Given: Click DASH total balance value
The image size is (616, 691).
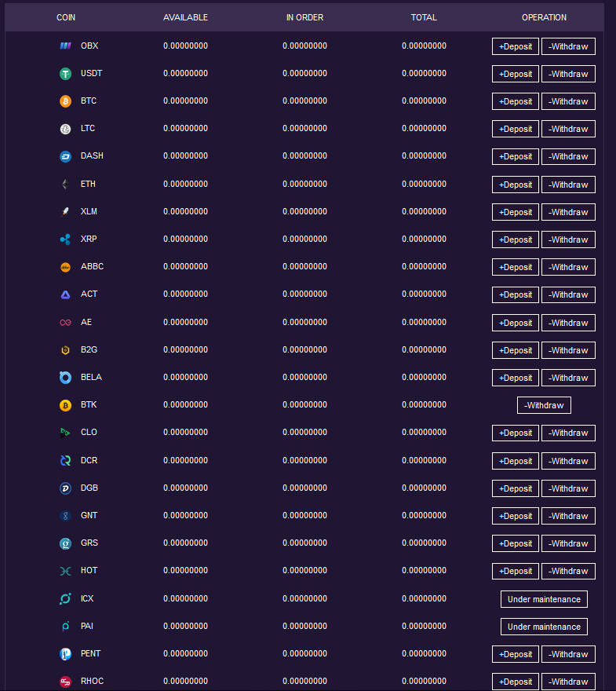Looking at the screenshot, I should (424, 156).
